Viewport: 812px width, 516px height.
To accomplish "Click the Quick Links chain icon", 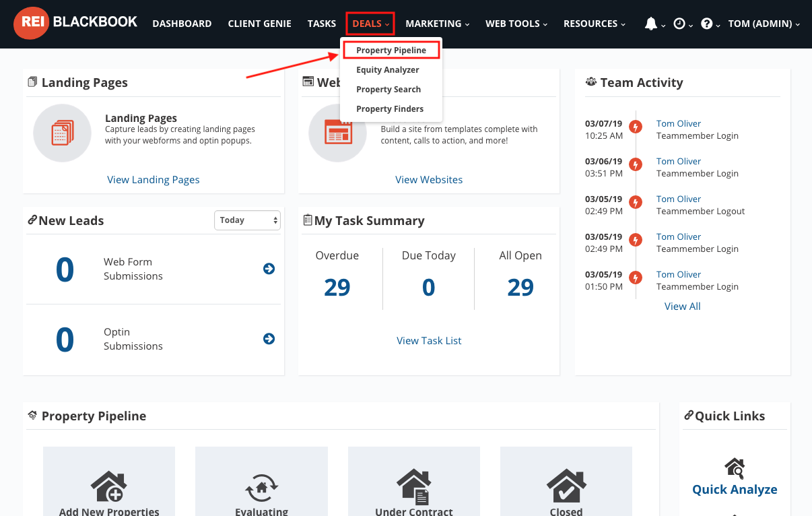I will tap(689, 416).
